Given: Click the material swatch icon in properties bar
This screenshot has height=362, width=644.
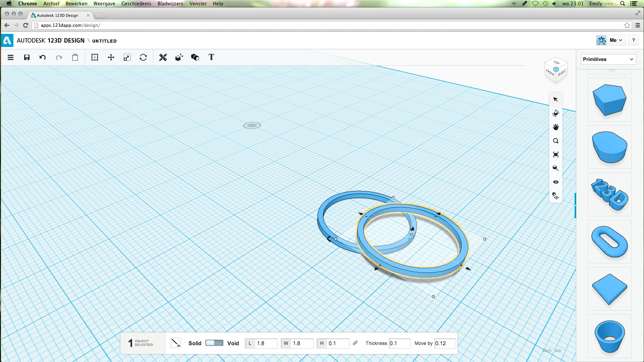Looking at the screenshot, I should [176, 343].
